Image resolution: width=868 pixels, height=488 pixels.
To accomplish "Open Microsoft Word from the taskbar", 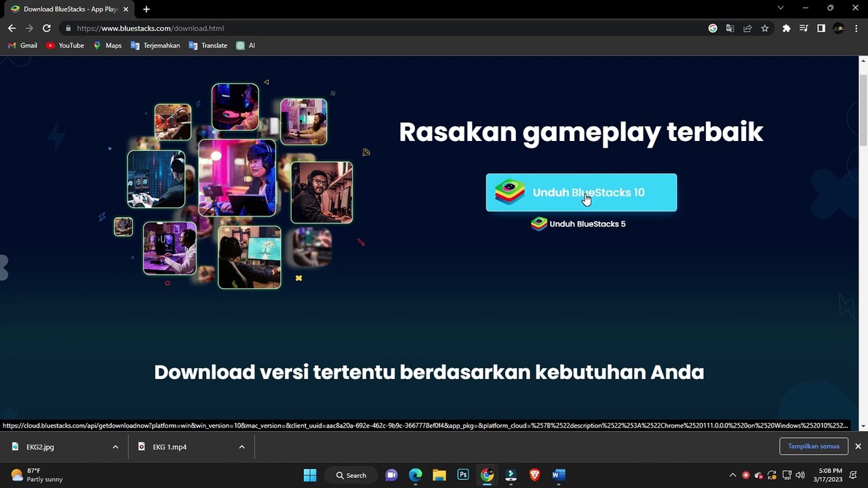I will [x=558, y=475].
